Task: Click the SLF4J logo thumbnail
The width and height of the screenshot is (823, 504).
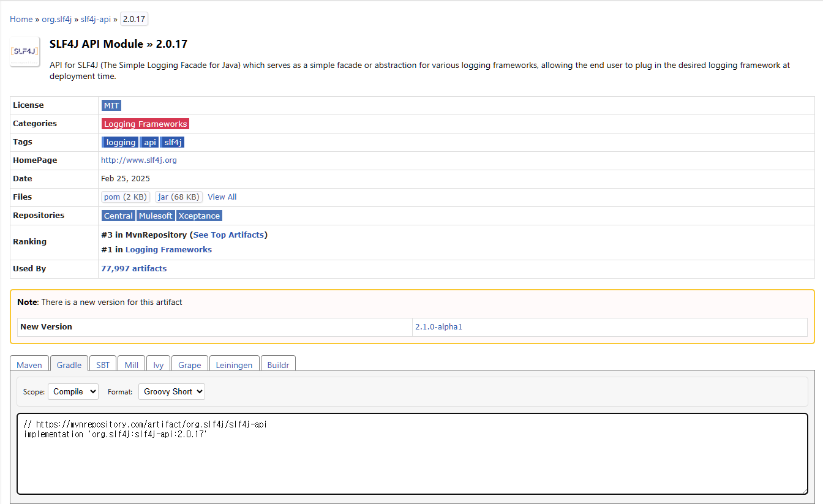Action: (25, 51)
